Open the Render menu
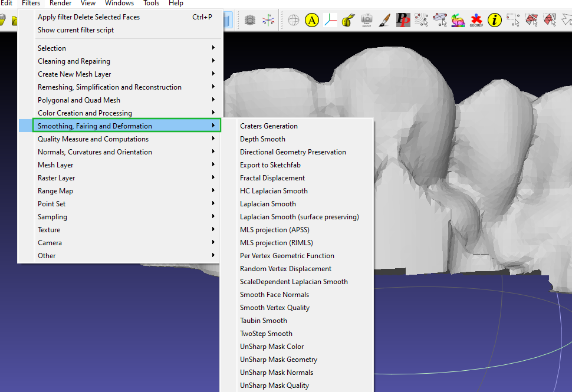Screen dimensions: 572x392 click(60, 4)
